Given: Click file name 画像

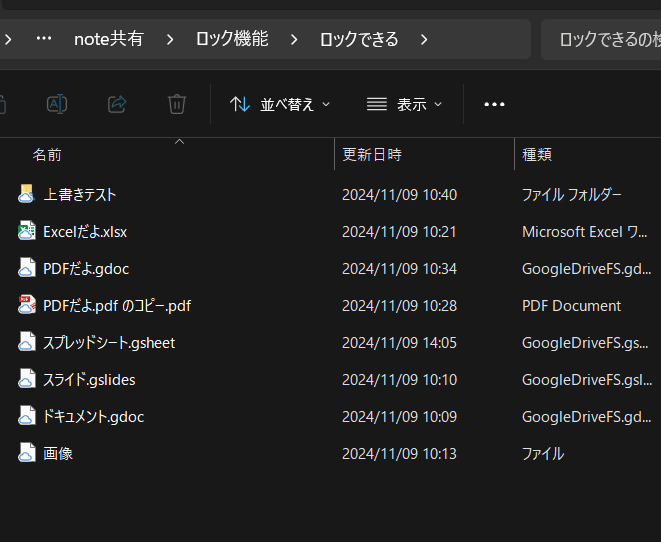Looking at the screenshot, I should 58,454.
